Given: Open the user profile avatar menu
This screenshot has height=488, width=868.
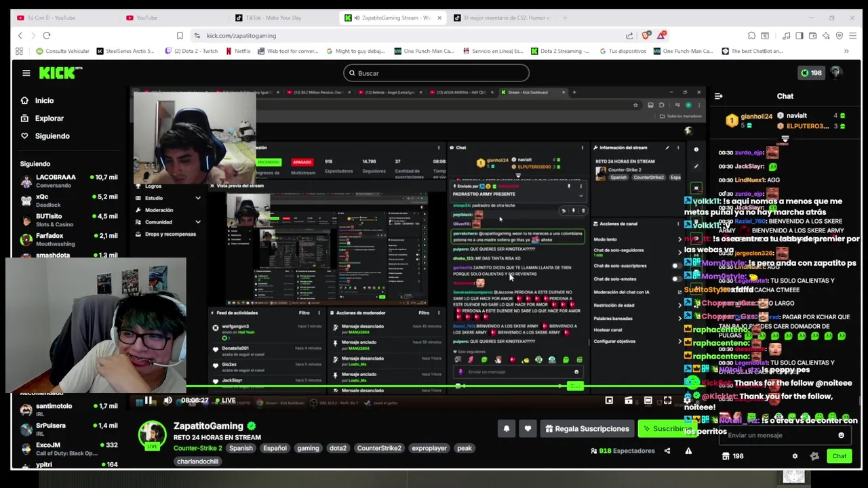Looking at the screenshot, I should click(x=836, y=73).
